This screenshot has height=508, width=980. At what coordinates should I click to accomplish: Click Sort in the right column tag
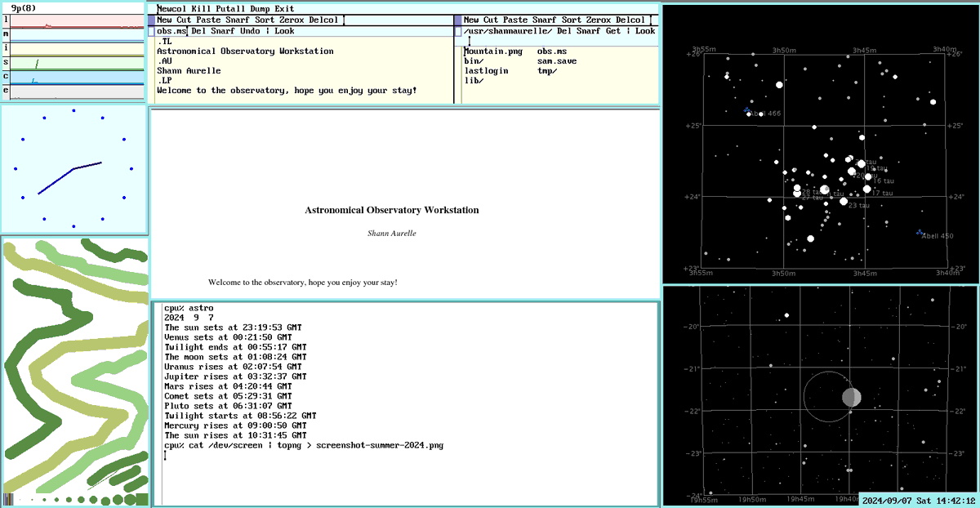(x=572, y=20)
